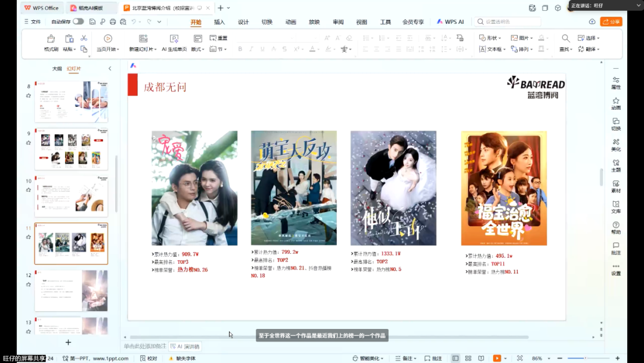Open the 属性 properties panel in right sidebar
Screen dimensions: 644x363
tap(616, 83)
